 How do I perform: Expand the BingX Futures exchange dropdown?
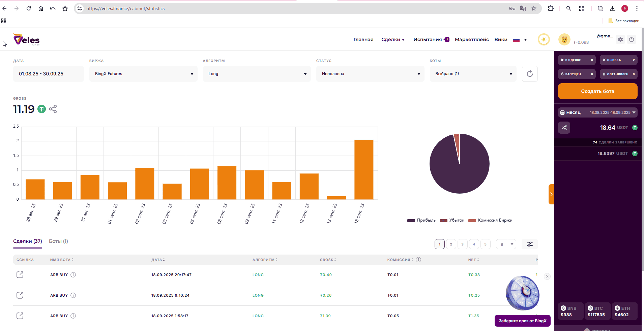(143, 74)
